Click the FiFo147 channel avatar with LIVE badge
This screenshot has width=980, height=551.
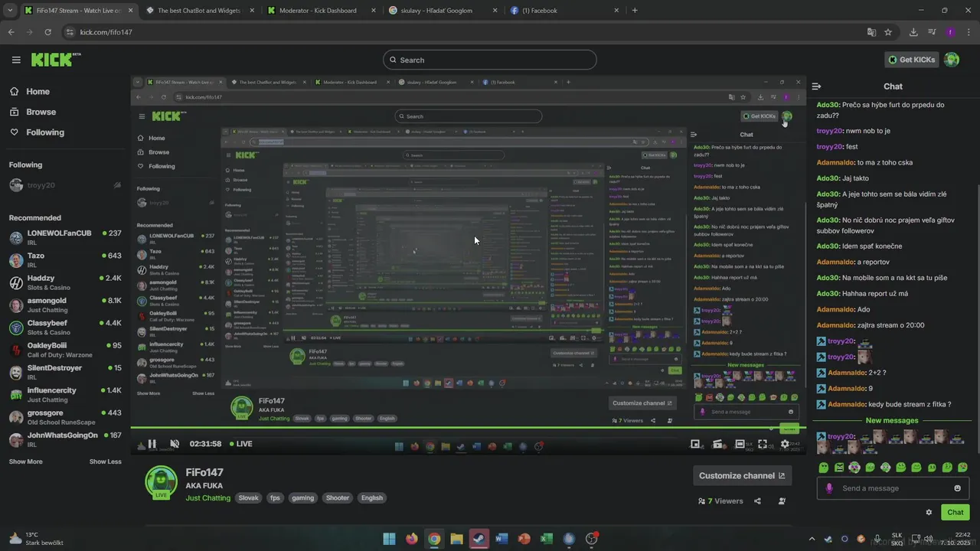coord(161,482)
